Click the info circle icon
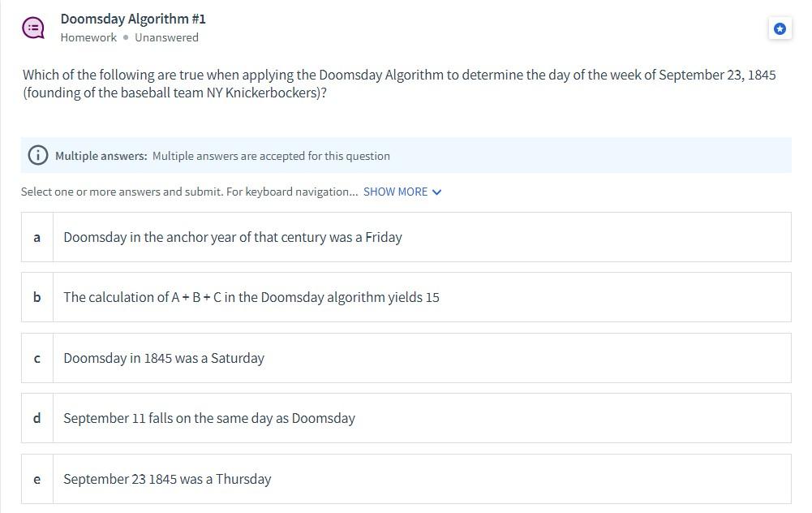812x513 pixels. tap(38, 156)
